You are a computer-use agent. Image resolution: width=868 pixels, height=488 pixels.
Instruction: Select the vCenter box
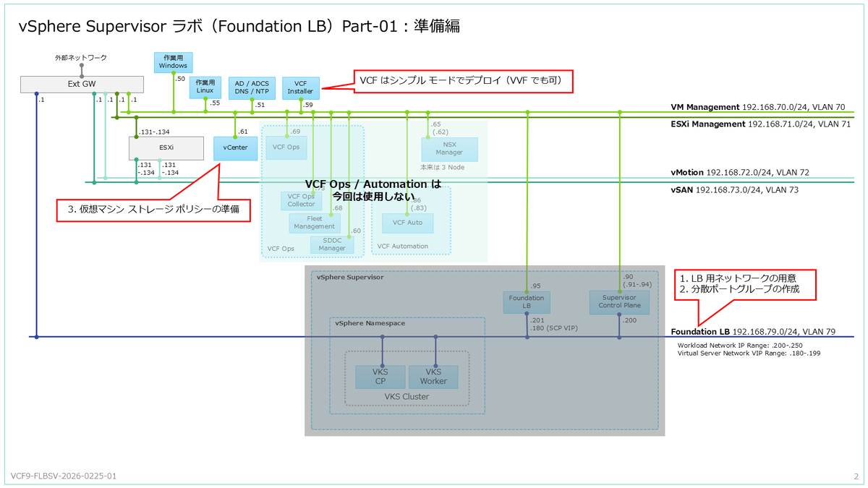(236, 147)
